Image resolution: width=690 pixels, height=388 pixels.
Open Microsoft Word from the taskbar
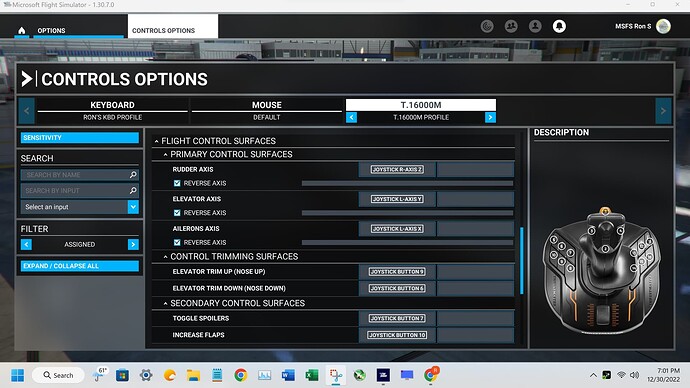tap(288, 375)
